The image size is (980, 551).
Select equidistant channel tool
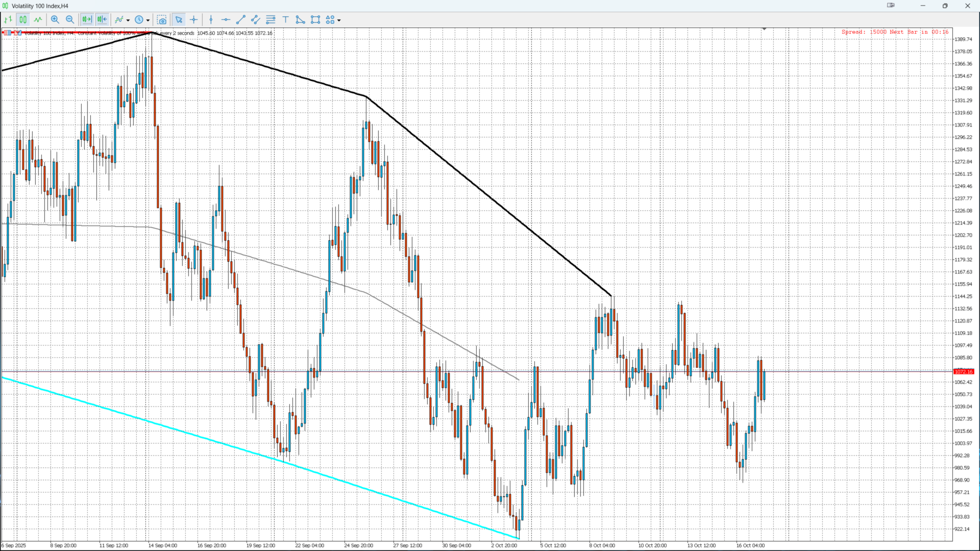pyautogui.click(x=256, y=20)
